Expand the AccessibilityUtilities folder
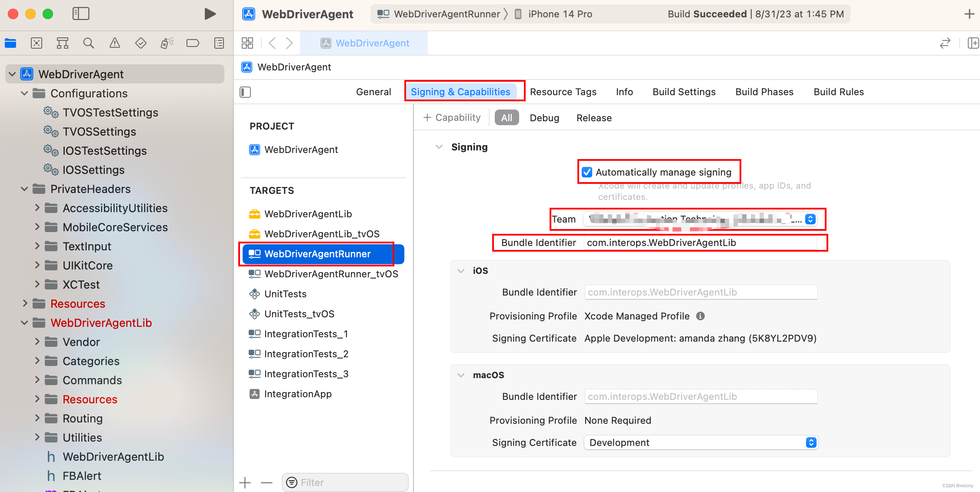The height and width of the screenshot is (492, 980). click(37, 208)
